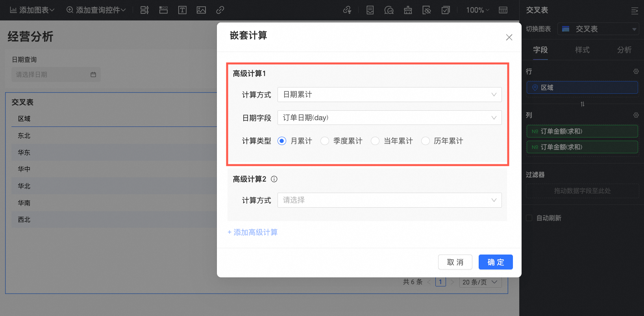Screen dimensions: 644x316
Task: Click the tab container icon in toolbar
Action: click(163, 10)
